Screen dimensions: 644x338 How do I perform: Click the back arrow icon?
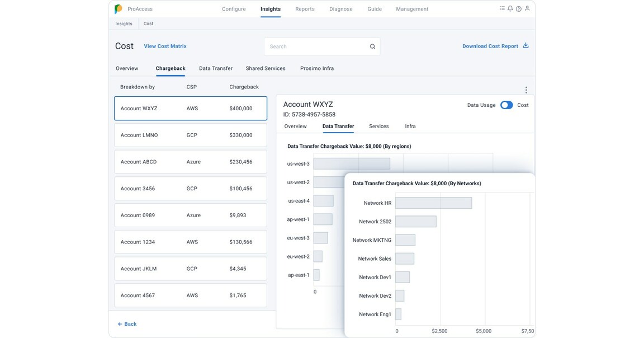point(119,323)
